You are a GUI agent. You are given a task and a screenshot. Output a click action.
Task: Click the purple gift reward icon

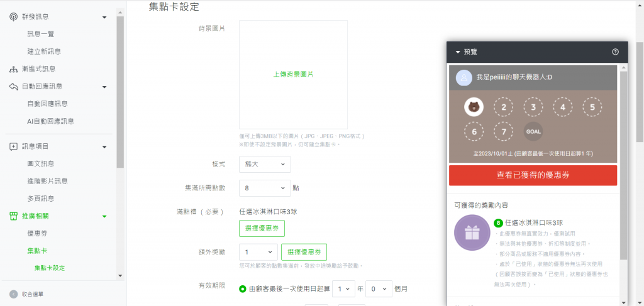tap(472, 232)
